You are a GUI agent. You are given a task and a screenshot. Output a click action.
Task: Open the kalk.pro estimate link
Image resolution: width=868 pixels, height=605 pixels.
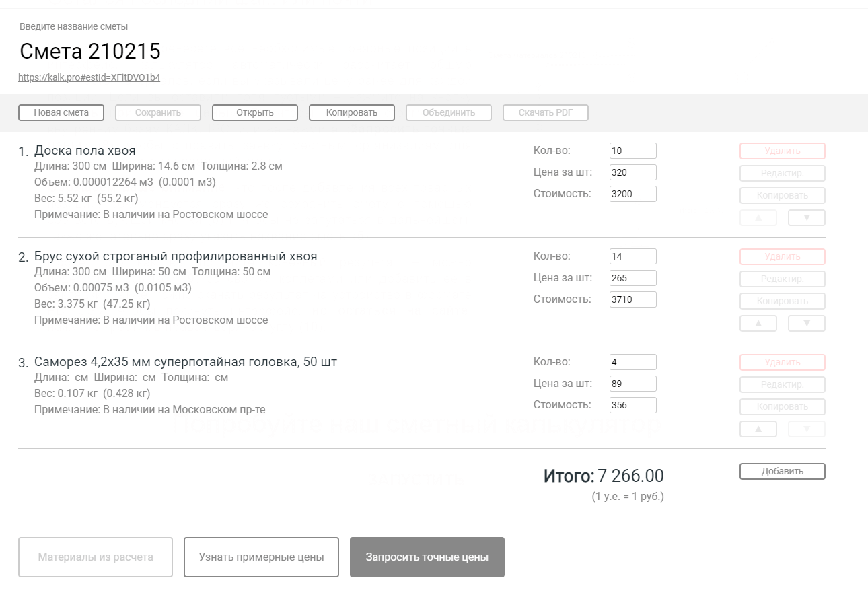click(x=89, y=77)
